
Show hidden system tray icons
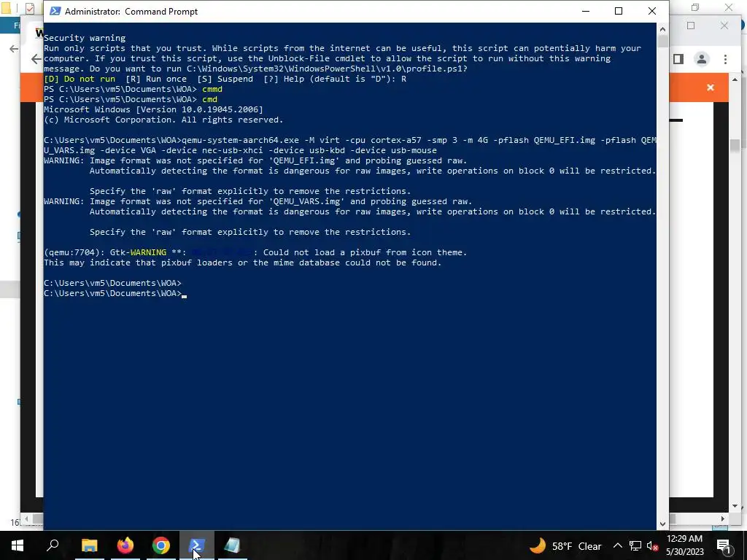617,545
